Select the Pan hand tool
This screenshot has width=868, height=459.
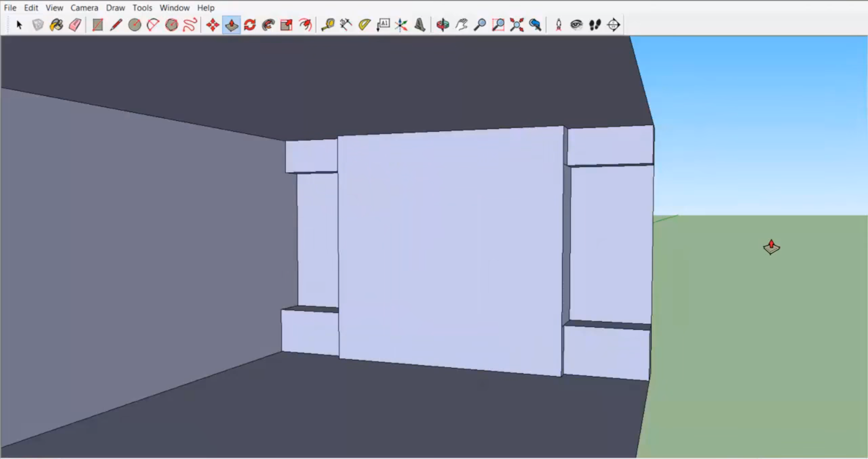(x=461, y=25)
